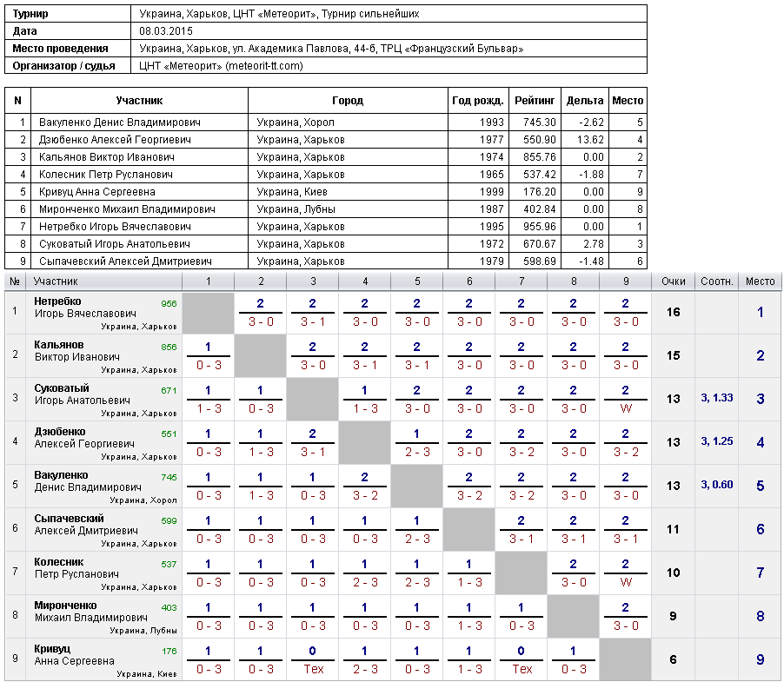This screenshot has height=682, width=784.
Task: Click points total 11 in Сыпачевский row
Action: [x=673, y=530]
